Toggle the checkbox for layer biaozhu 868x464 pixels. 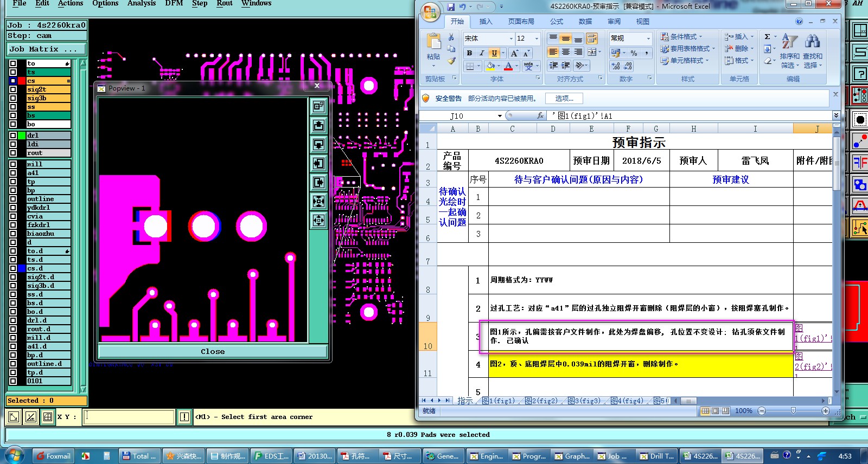tap(13, 234)
